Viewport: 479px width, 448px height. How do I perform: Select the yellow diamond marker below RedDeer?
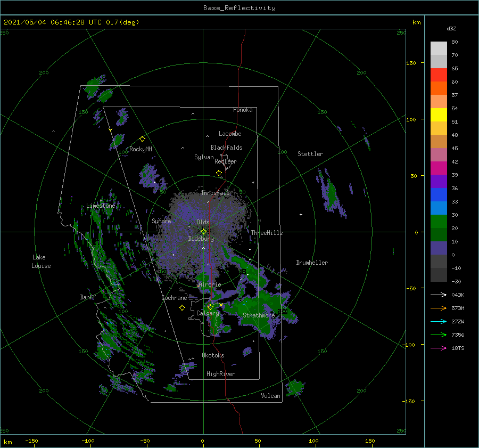pos(219,173)
